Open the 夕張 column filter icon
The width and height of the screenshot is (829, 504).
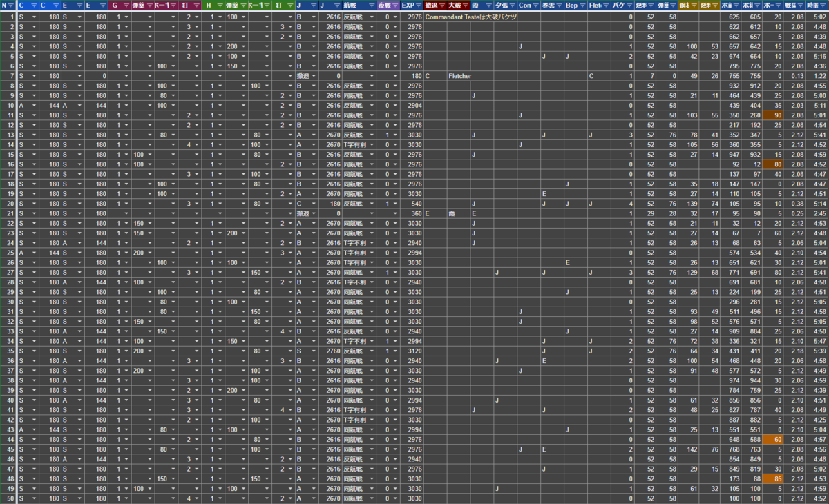[513, 6]
